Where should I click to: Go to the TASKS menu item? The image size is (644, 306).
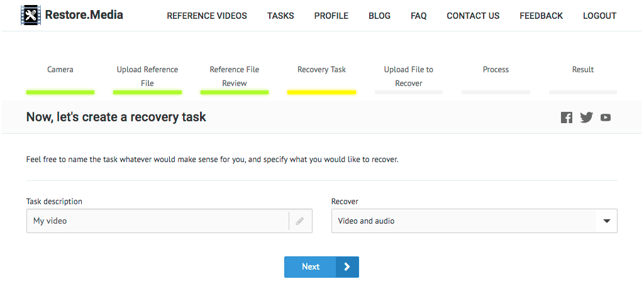(x=280, y=16)
